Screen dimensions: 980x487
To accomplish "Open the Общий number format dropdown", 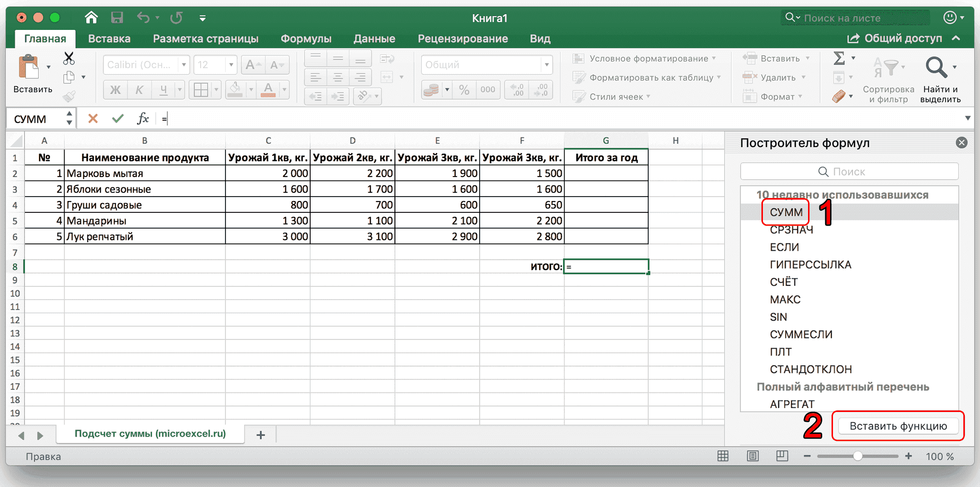I will point(546,64).
